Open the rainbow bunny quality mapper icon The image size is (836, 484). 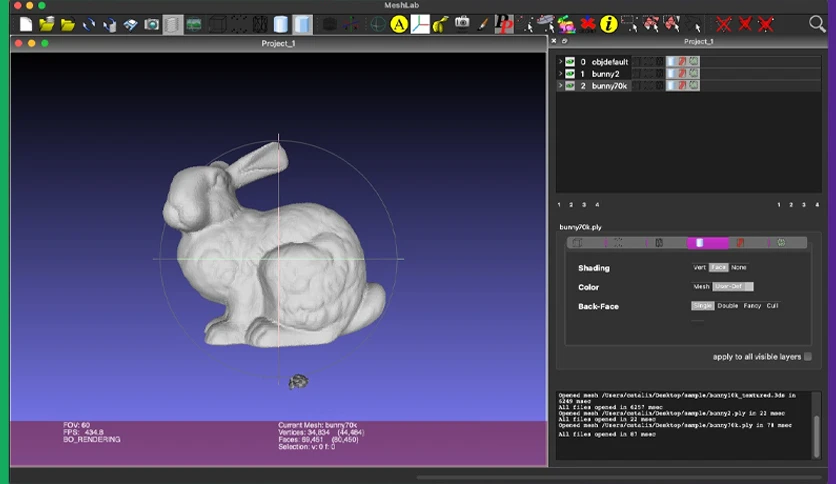[x=566, y=25]
